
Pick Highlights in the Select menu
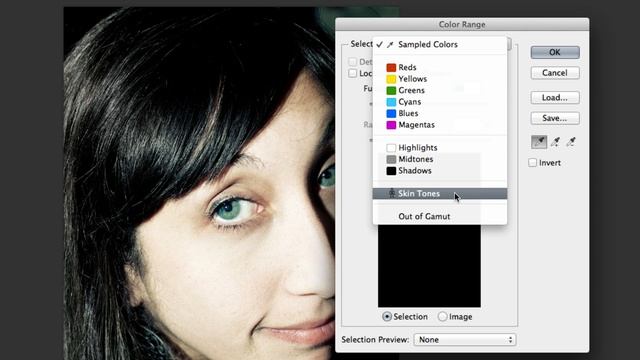(x=440, y=147)
